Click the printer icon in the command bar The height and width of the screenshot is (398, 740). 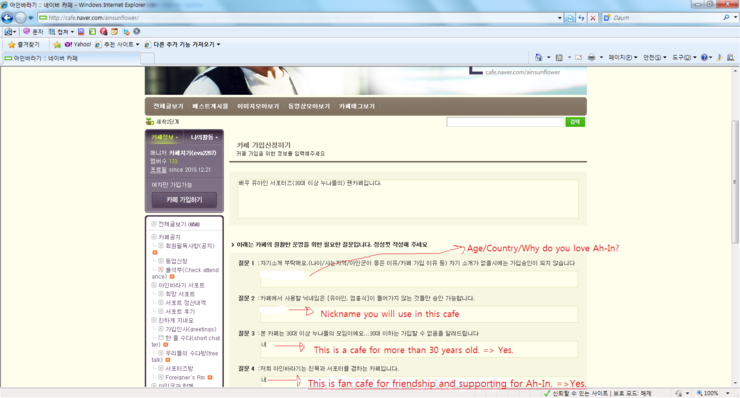[x=591, y=57]
